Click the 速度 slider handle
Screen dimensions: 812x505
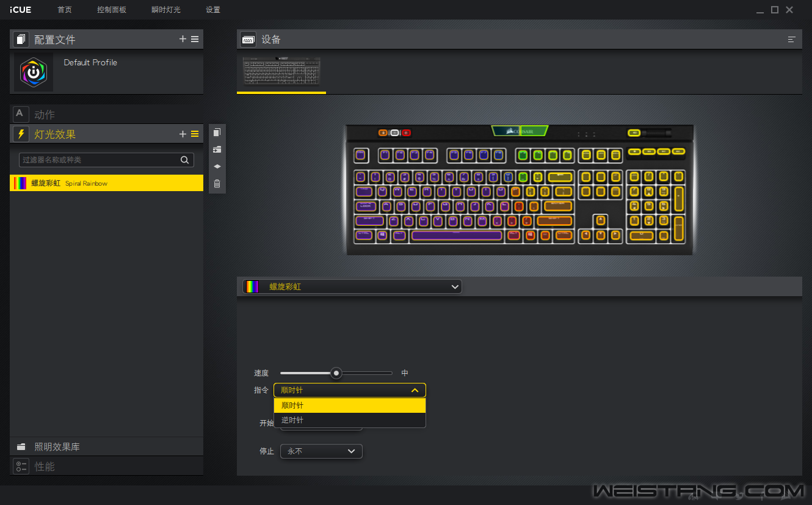(336, 373)
